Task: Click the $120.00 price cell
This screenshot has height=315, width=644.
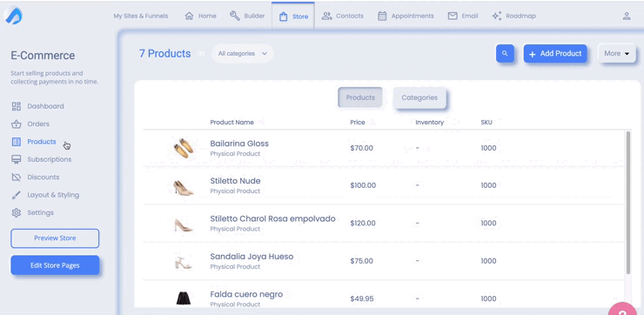Action: pyautogui.click(x=363, y=223)
